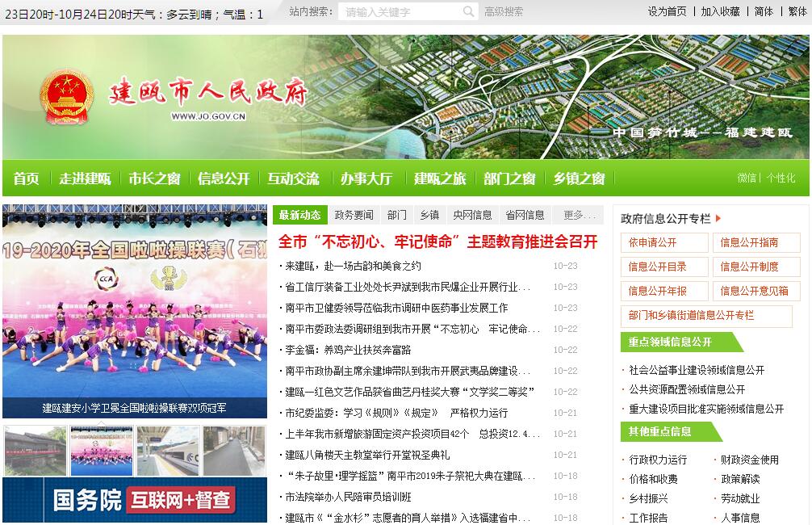This screenshot has width=812, height=525.
Task: Open the 信息公开 navigation menu
Action: tap(224, 178)
